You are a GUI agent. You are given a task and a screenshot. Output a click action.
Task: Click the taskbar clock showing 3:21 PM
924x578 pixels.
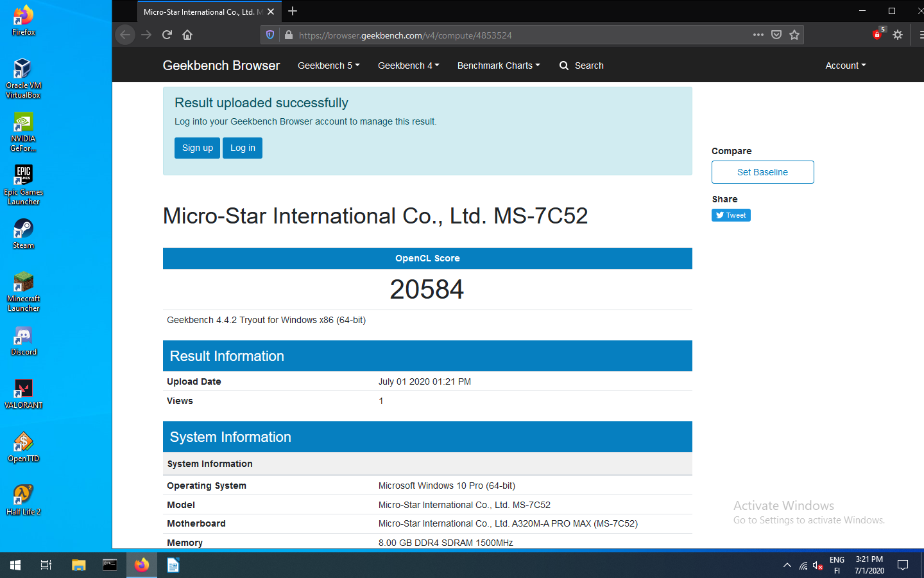869,565
